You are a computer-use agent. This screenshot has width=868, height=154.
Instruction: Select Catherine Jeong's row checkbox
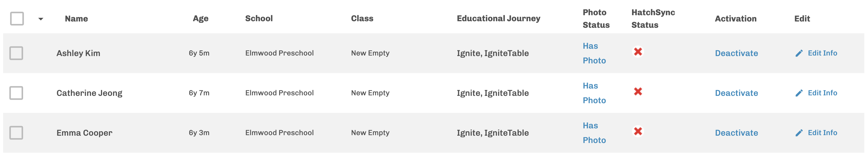point(16,93)
